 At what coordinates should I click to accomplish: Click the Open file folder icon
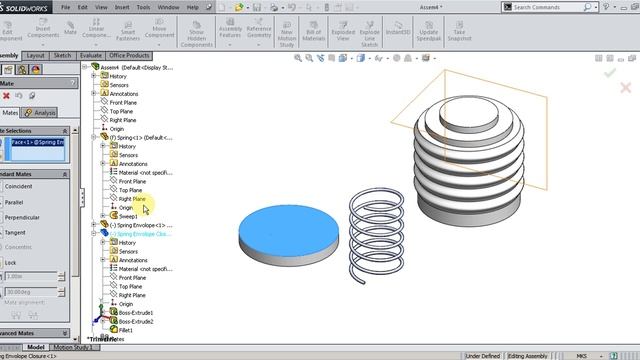tap(239, 7)
